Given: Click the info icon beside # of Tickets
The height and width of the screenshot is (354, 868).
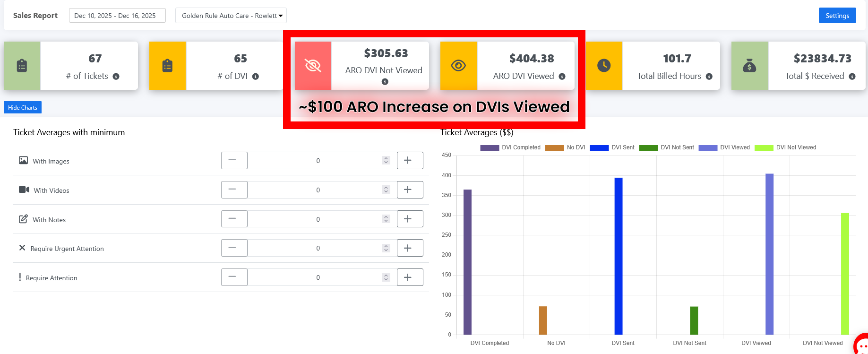Looking at the screenshot, I should pos(116,77).
